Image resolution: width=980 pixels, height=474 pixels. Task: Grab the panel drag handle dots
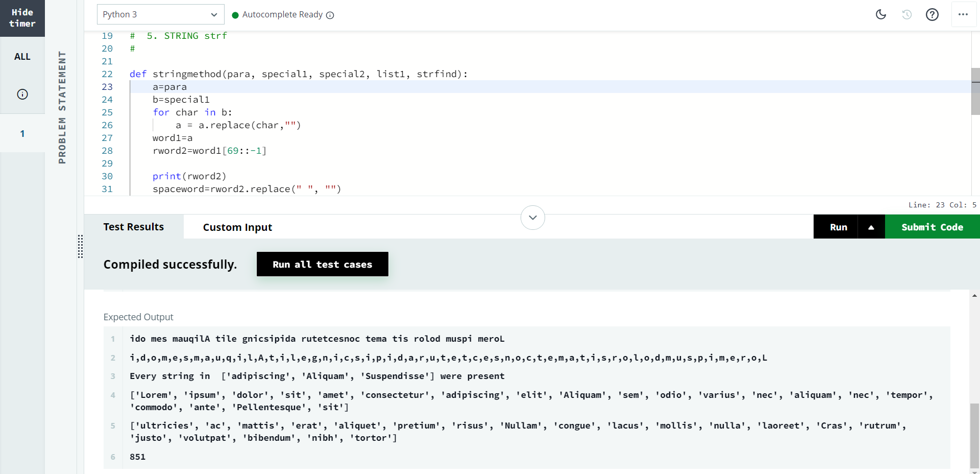click(x=80, y=247)
